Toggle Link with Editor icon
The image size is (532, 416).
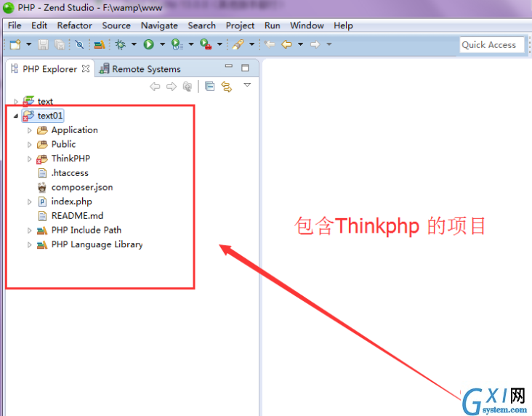226,87
